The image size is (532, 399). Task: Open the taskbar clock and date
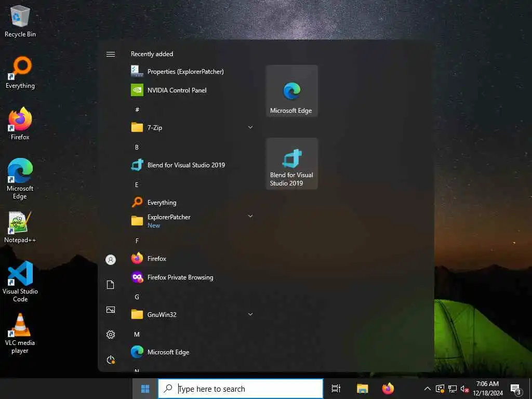click(487, 389)
